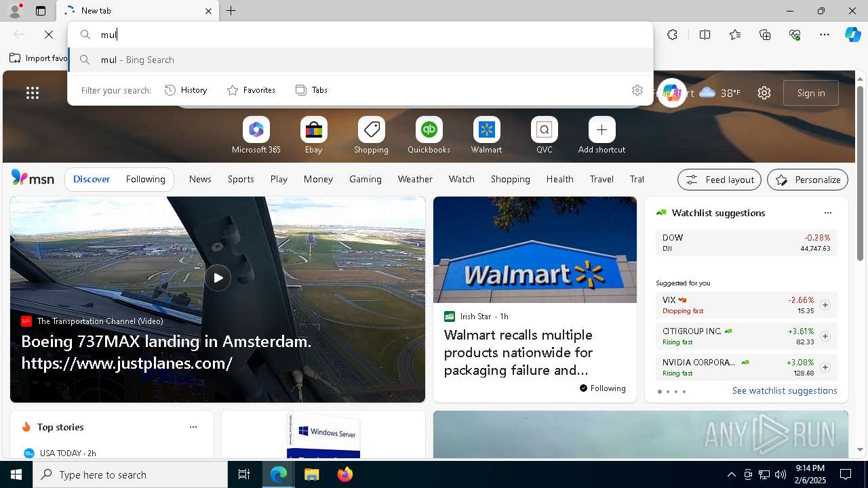Click See watchlist suggestions link
The height and width of the screenshot is (488, 868).
785,390
